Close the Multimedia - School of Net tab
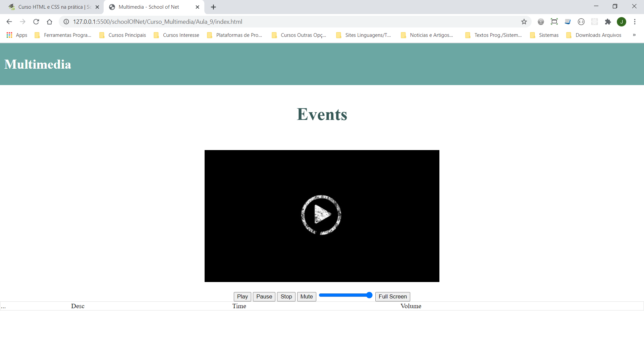Screen dimensions: 644x345 point(197,7)
